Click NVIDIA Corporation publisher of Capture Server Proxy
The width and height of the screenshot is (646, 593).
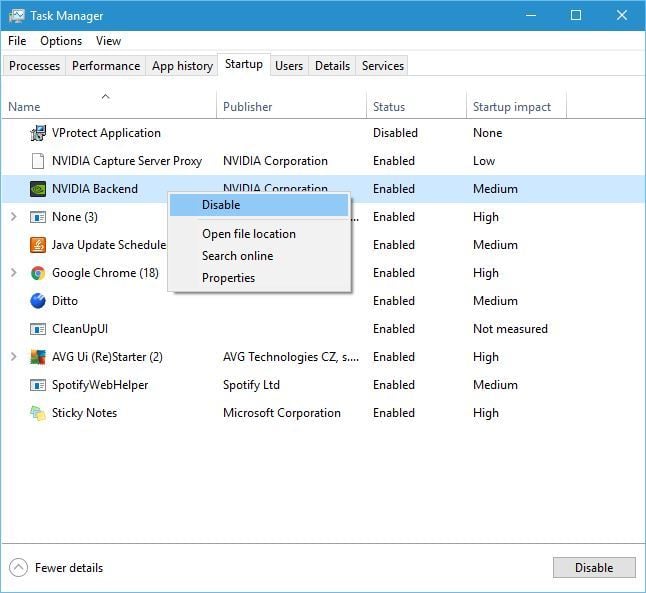(x=275, y=161)
